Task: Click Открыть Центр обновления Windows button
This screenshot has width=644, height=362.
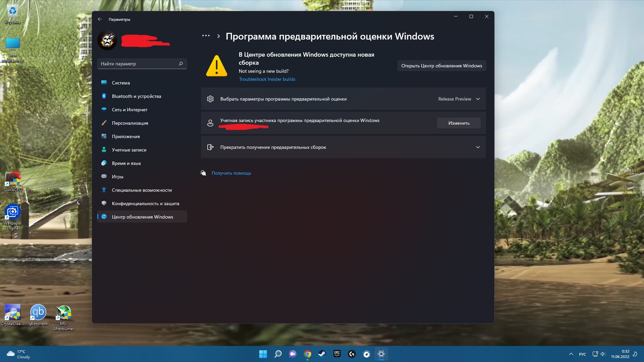Action: pos(441,65)
